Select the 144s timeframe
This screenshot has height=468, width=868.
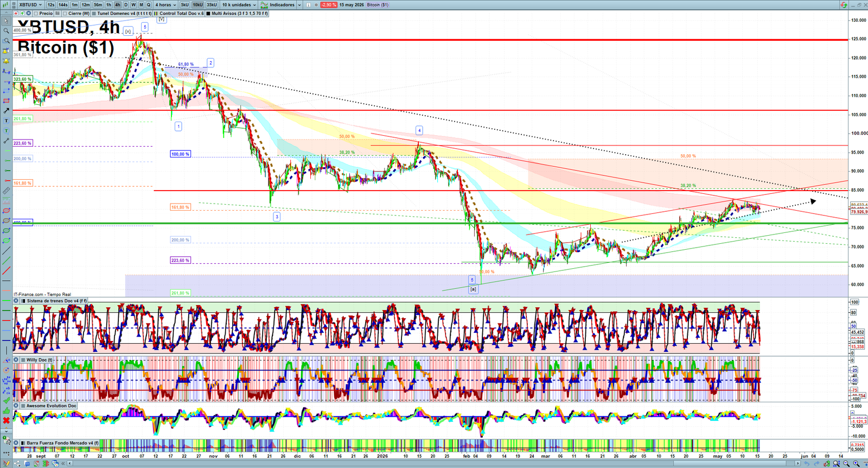(x=63, y=5)
